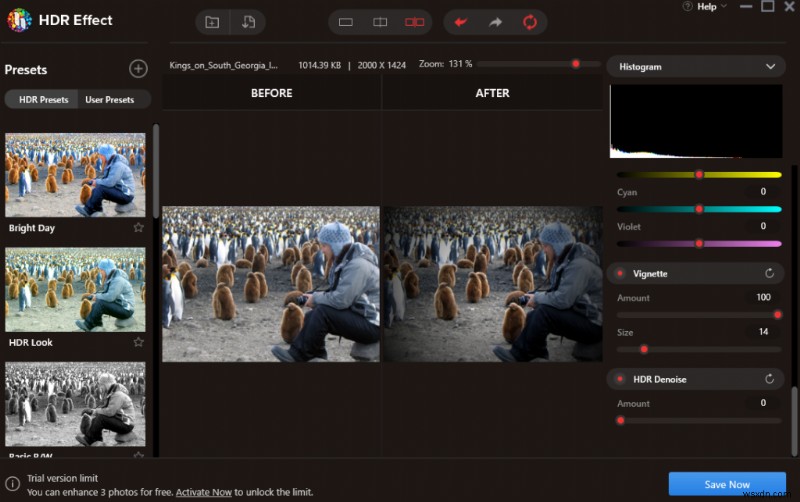Screen dimensions: 800x502
Task: Favorite the Bright Day preset star
Action: click(139, 228)
